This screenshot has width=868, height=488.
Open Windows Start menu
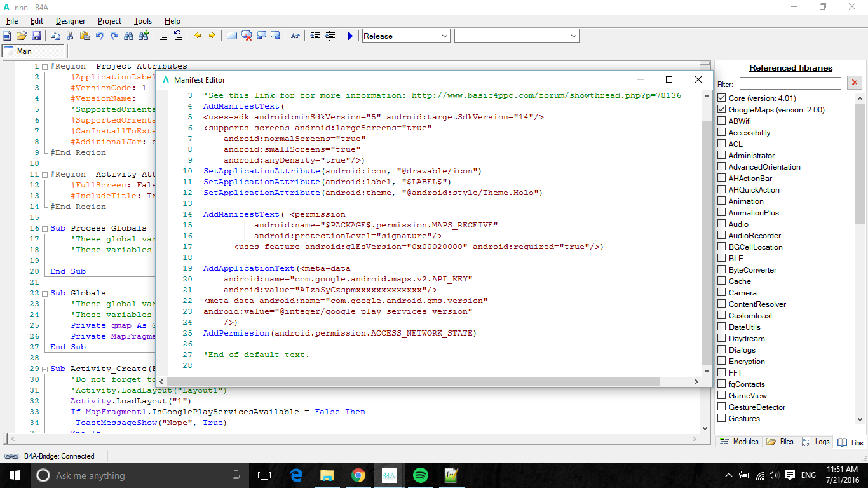[x=15, y=475]
